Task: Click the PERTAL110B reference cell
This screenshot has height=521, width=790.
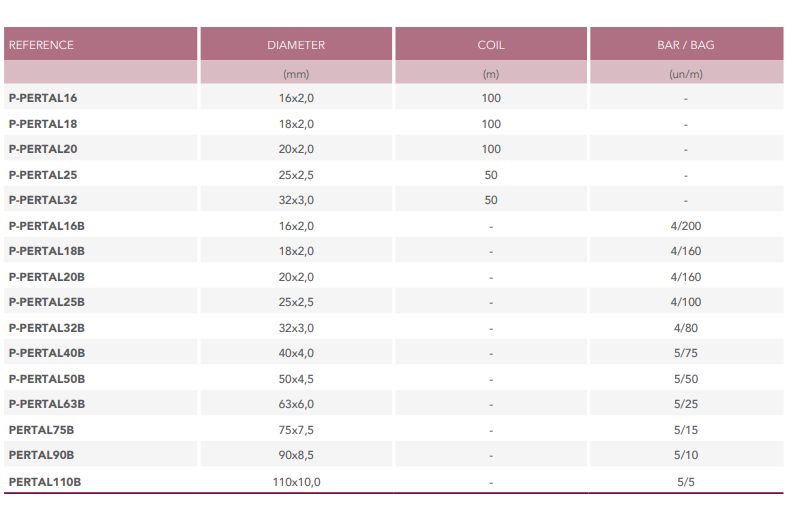Action: pos(45,482)
